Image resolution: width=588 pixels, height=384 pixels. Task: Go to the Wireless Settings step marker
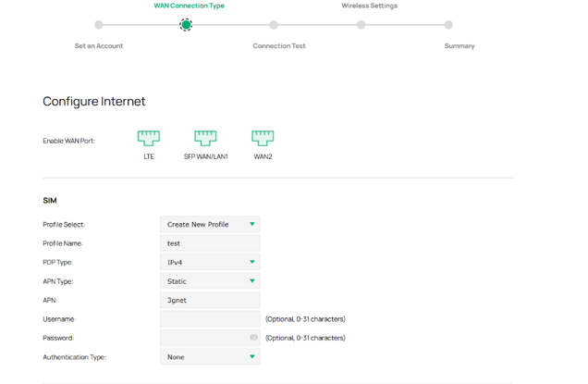click(x=361, y=25)
